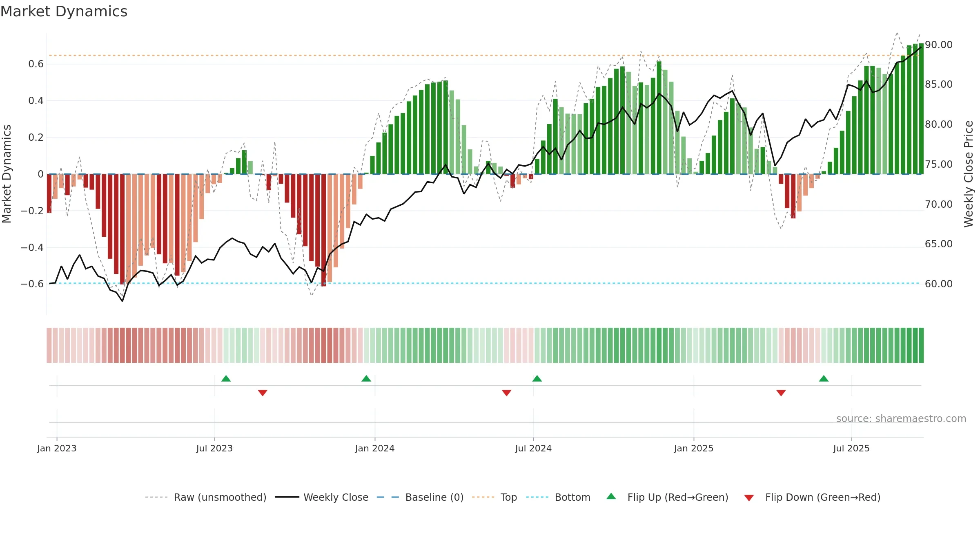
Task: Click the green flip-up triangle at Jul 2024
Action: 537,378
